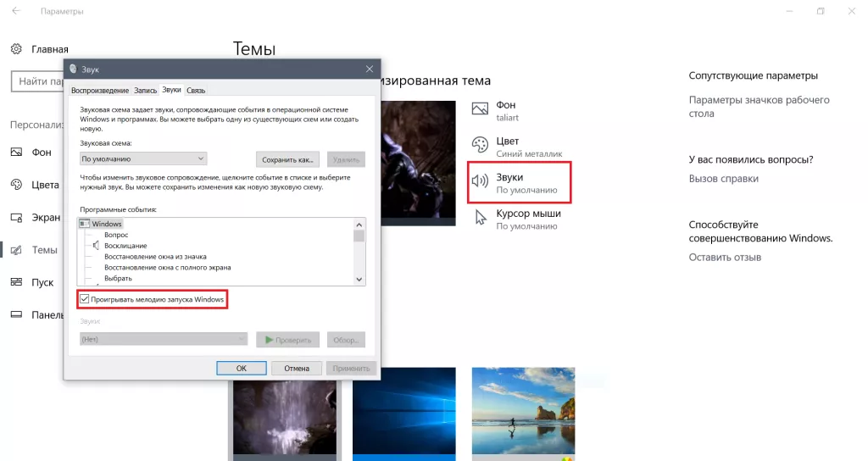
Task: Open the Вызов справки link
Action: [x=724, y=178]
